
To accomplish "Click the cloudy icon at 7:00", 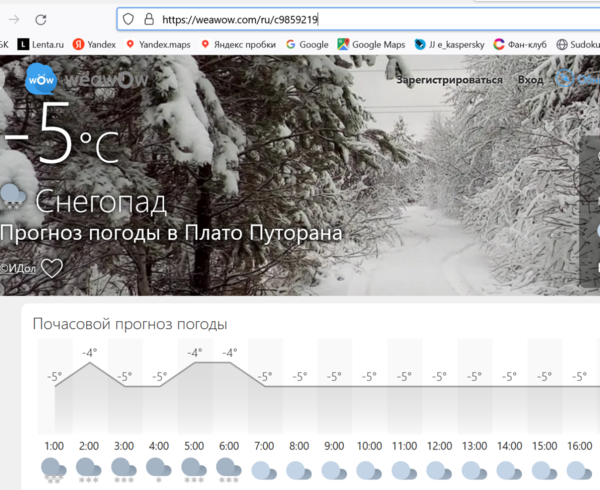I will [264, 469].
